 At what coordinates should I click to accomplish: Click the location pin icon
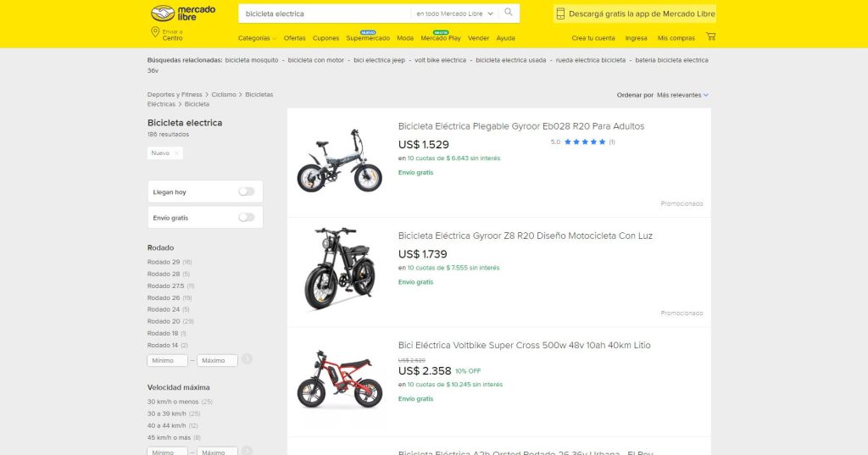(155, 32)
